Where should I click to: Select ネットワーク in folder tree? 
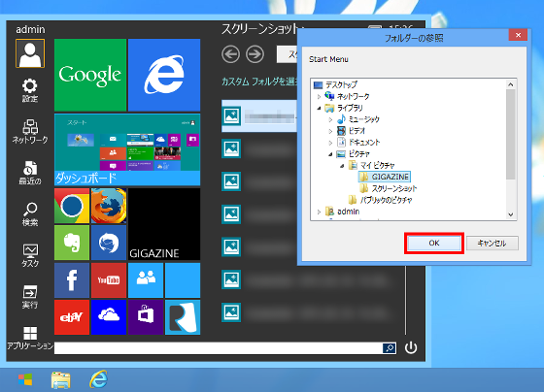click(353, 96)
